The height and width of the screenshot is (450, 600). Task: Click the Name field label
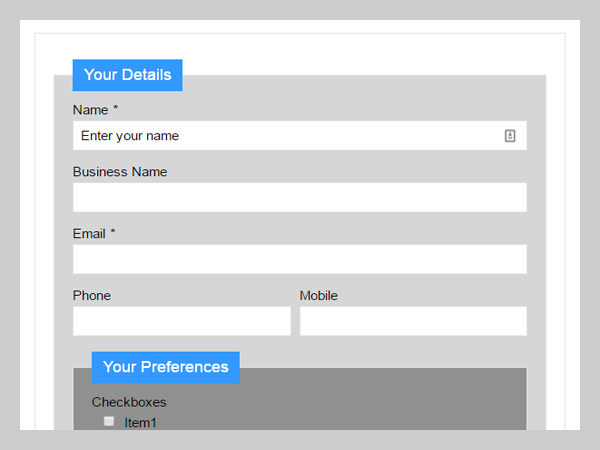[x=90, y=110]
